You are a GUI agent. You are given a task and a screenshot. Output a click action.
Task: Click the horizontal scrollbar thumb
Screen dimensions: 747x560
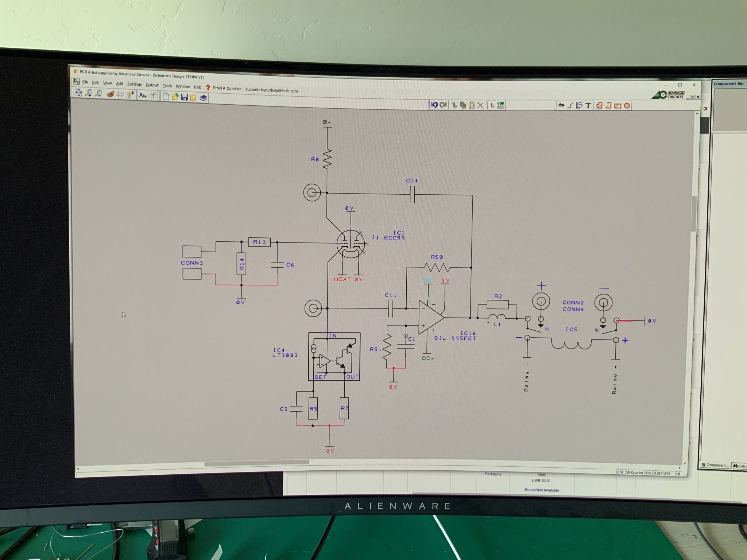tap(256, 462)
